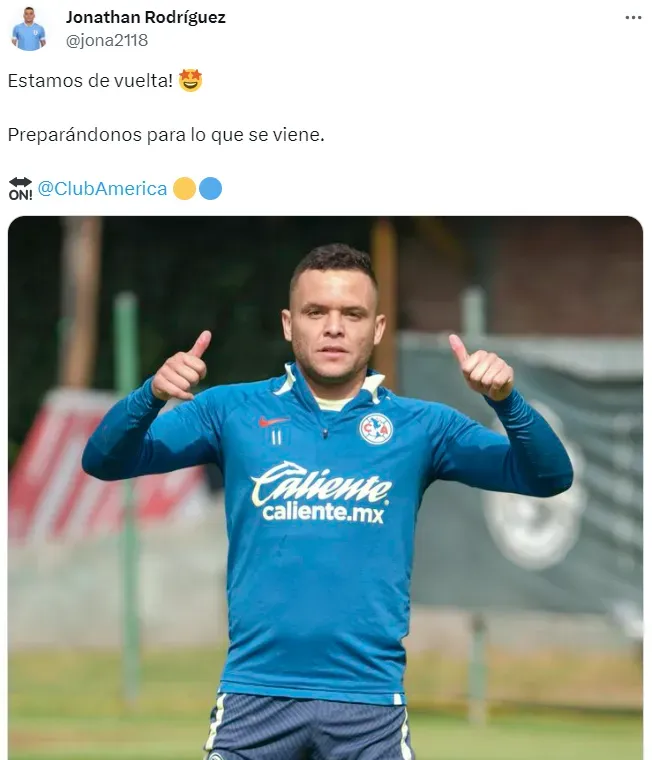
Task: Click the thumbs-up hand on the left
Action: pos(181,364)
